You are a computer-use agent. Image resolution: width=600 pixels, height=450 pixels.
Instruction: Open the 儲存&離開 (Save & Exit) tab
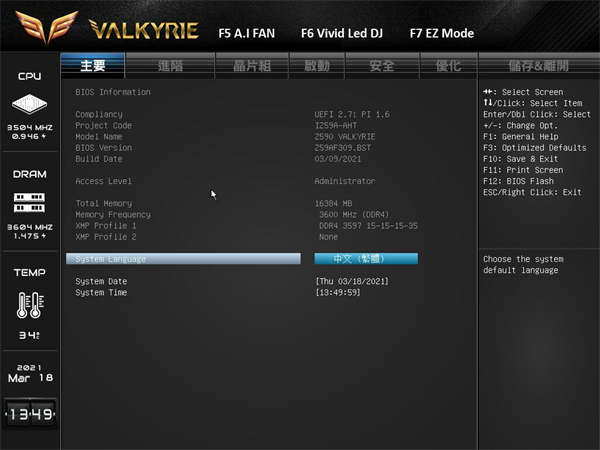pos(538,66)
